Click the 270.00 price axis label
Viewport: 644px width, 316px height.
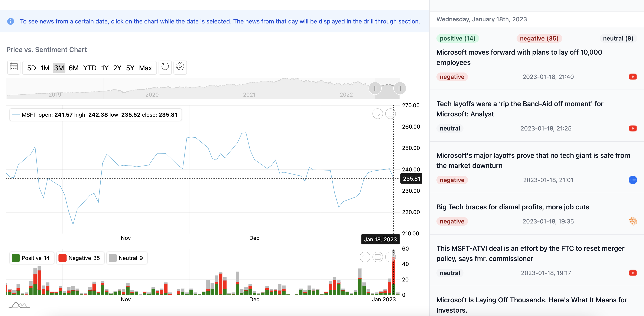coord(411,105)
